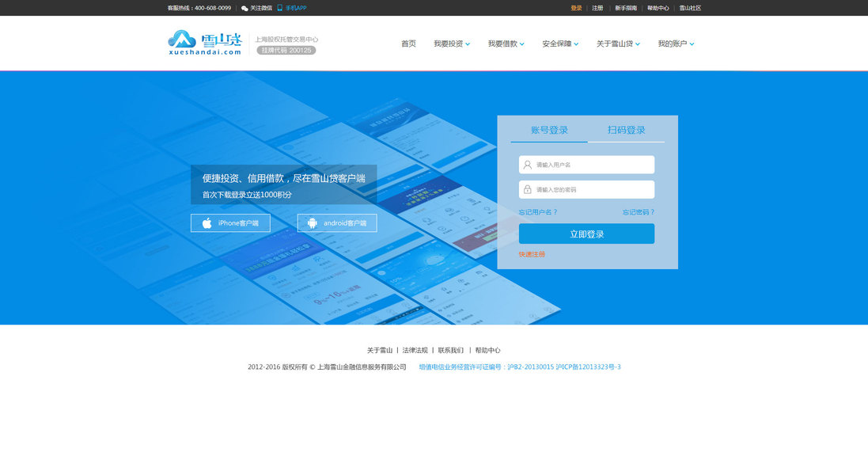Image resolution: width=868 pixels, height=475 pixels.
Task: Click the 请输入您的密码 password input field
Action: 586,189
